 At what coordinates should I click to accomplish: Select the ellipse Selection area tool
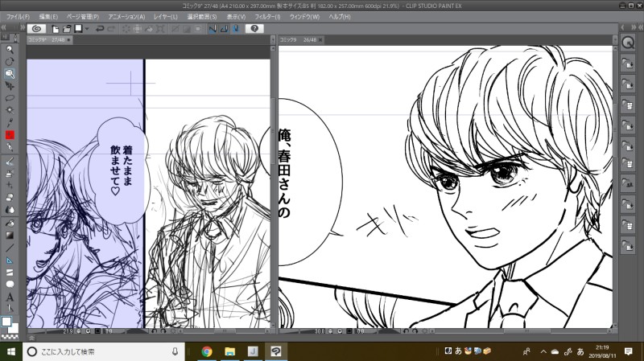point(10,98)
